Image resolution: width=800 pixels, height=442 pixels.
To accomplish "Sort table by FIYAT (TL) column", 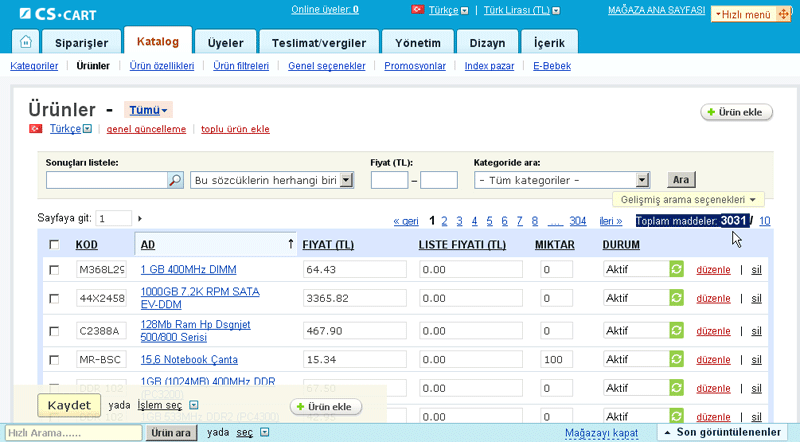I will pos(328,245).
